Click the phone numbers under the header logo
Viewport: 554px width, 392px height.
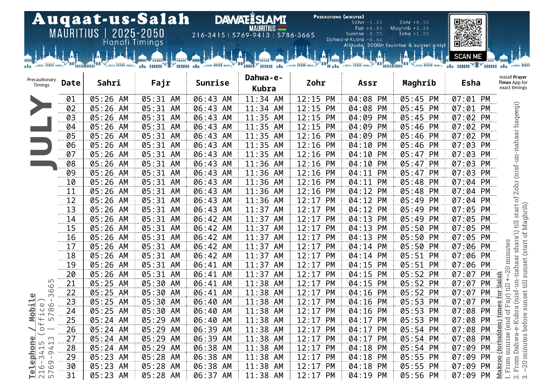point(253,35)
